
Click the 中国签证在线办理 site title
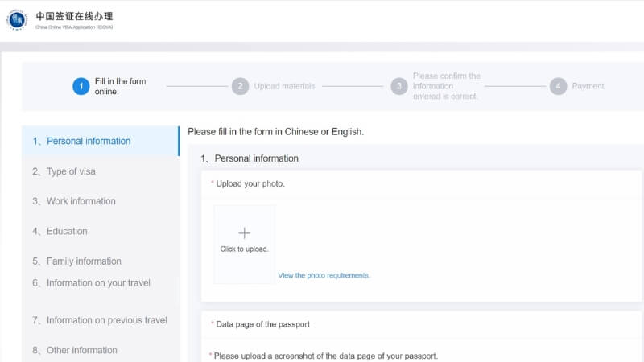coord(74,16)
